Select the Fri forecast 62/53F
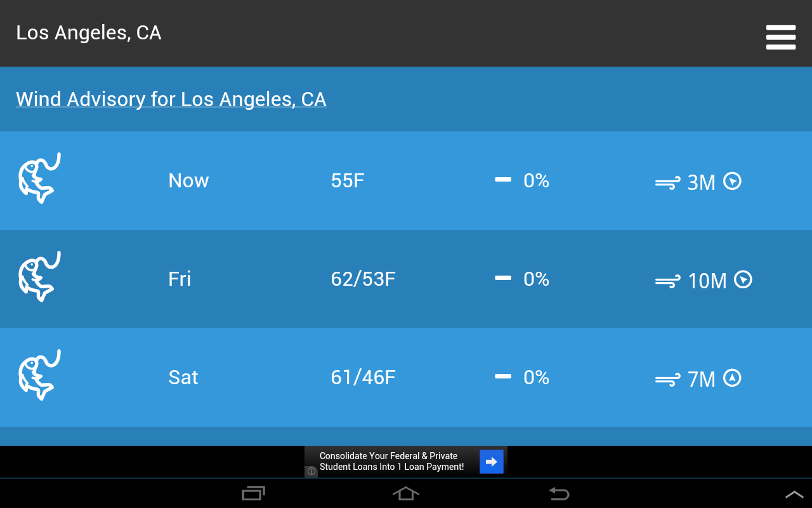Viewport: 812px width, 508px height. (x=363, y=279)
